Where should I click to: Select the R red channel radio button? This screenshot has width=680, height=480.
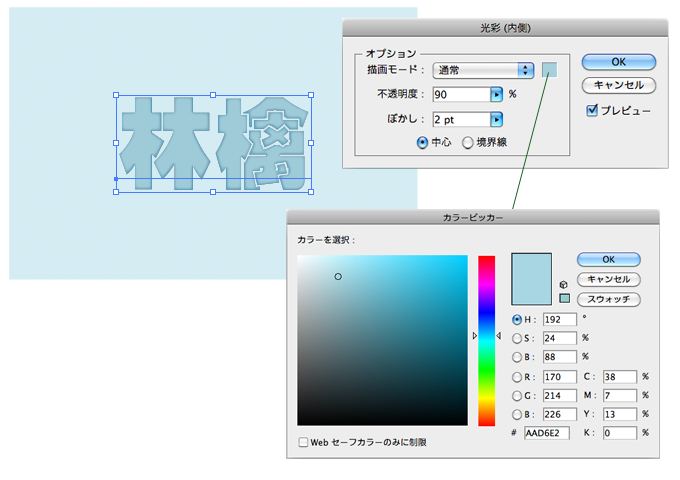click(x=517, y=377)
